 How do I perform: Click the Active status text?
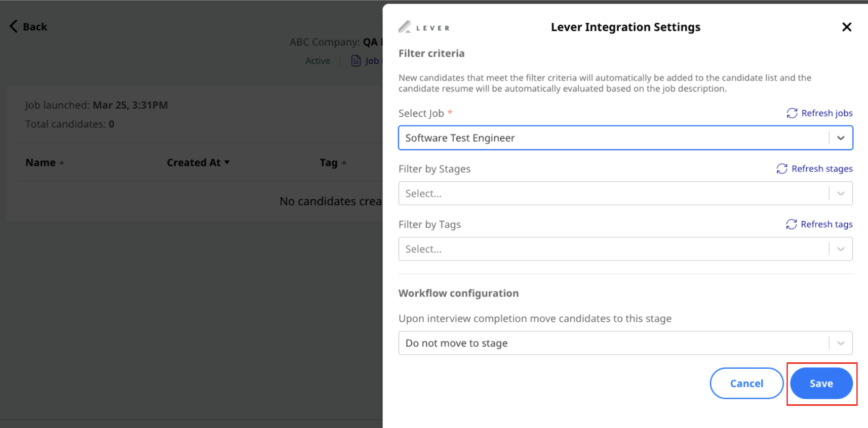(318, 61)
